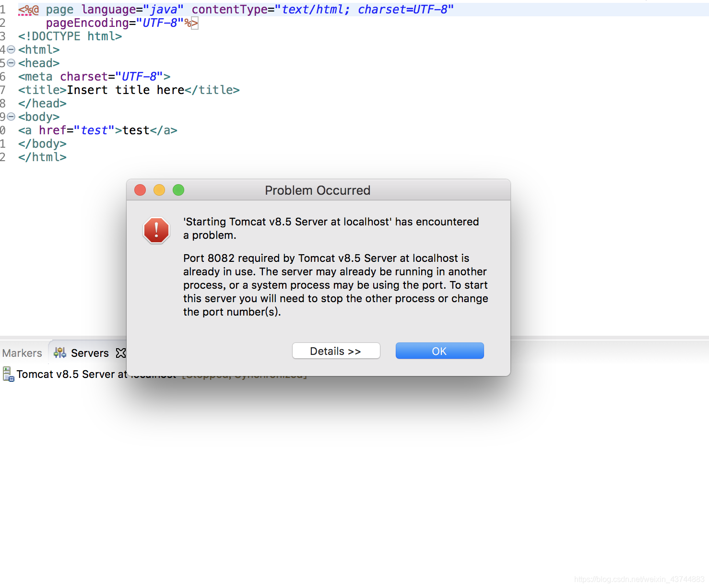This screenshot has height=588, width=709.
Task: Maximize the dialog using the green button
Action: [x=178, y=190]
